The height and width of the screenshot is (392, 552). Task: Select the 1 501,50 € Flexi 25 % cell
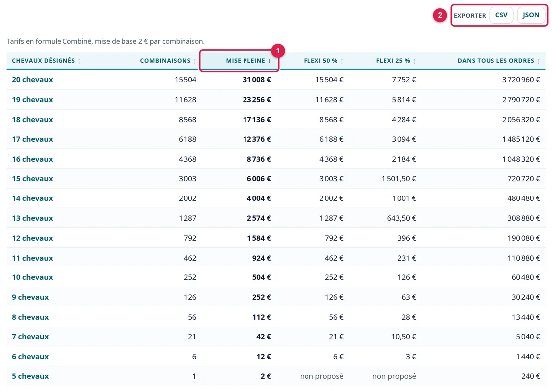[x=399, y=179]
